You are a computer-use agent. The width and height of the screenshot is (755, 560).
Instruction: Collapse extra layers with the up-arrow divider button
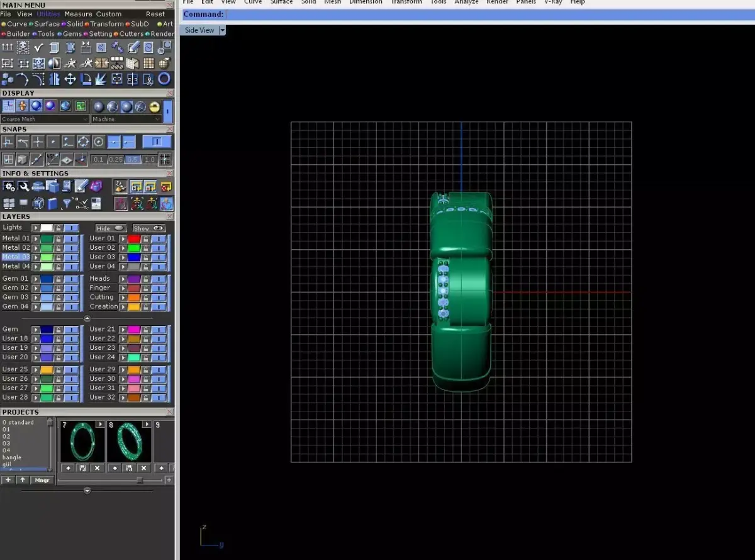point(87,318)
